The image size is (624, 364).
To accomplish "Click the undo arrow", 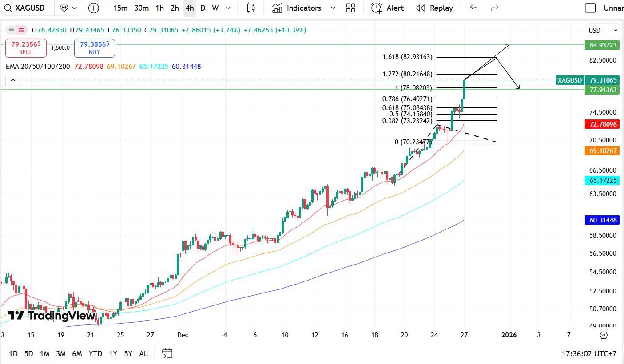I will (x=474, y=8).
